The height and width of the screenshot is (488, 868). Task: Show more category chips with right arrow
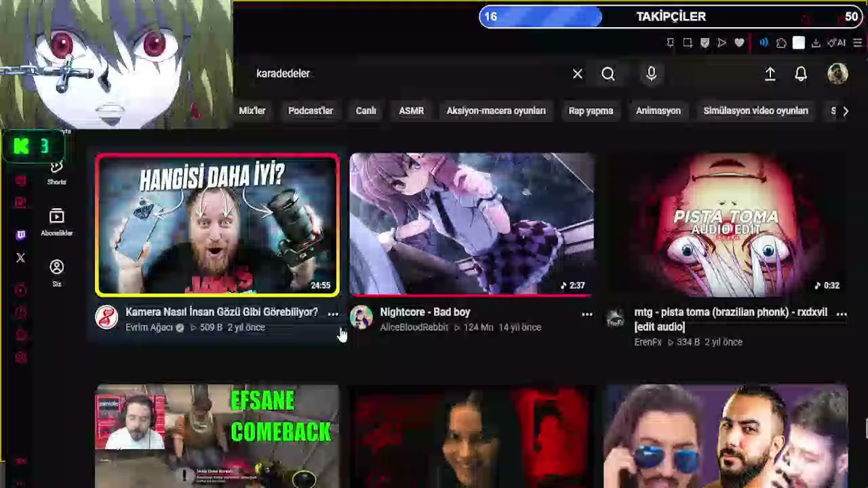pyautogui.click(x=845, y=111)
